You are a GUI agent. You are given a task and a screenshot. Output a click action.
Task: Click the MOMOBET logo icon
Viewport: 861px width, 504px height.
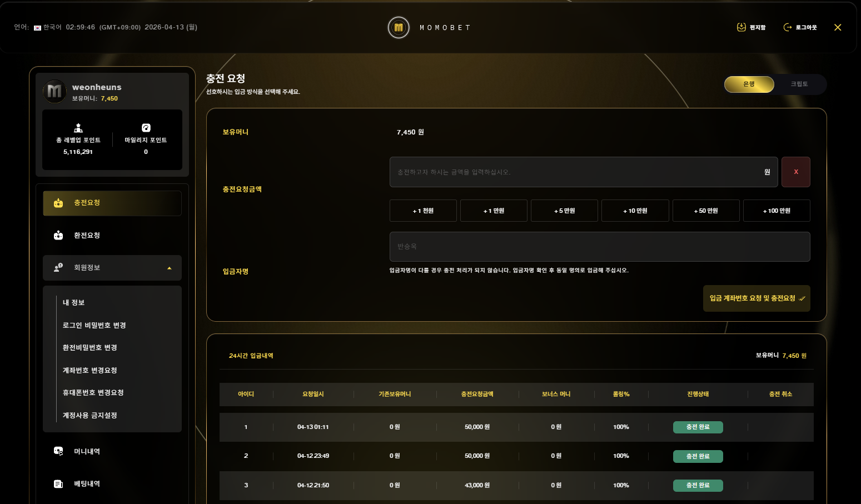pyautogui.click(x=399, y=27)
